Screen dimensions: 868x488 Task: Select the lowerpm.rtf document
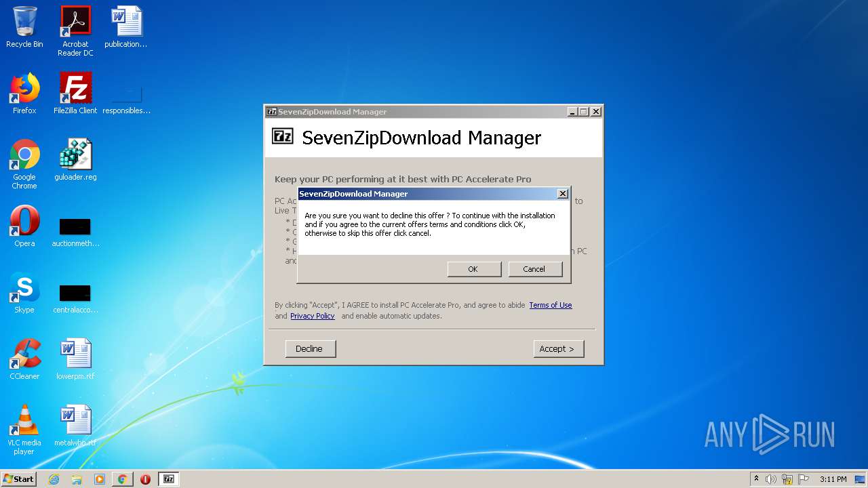pos(75,359)
